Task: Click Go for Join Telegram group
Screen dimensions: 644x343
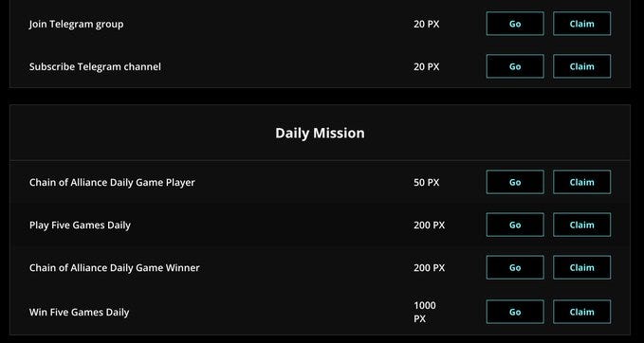Action: (x=515, y=24)
